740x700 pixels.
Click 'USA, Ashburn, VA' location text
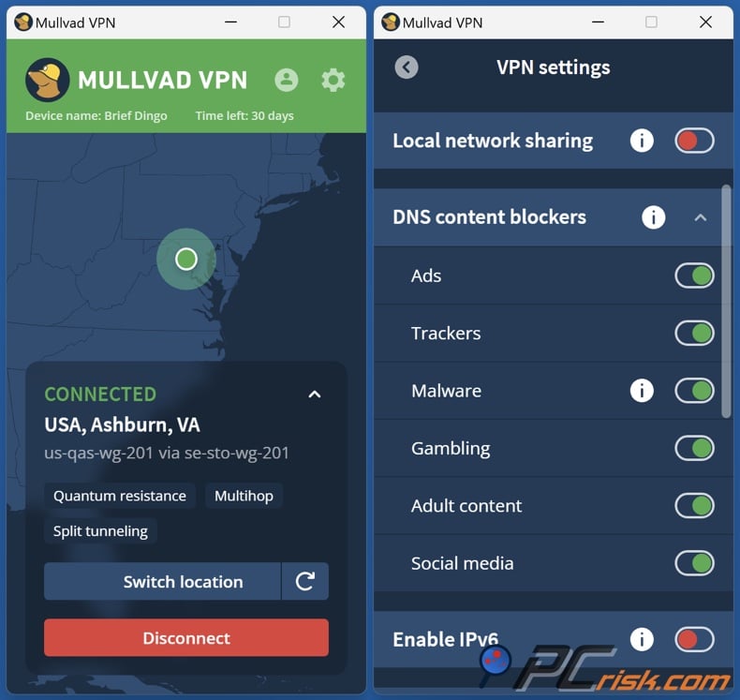[x=122, y=424]
